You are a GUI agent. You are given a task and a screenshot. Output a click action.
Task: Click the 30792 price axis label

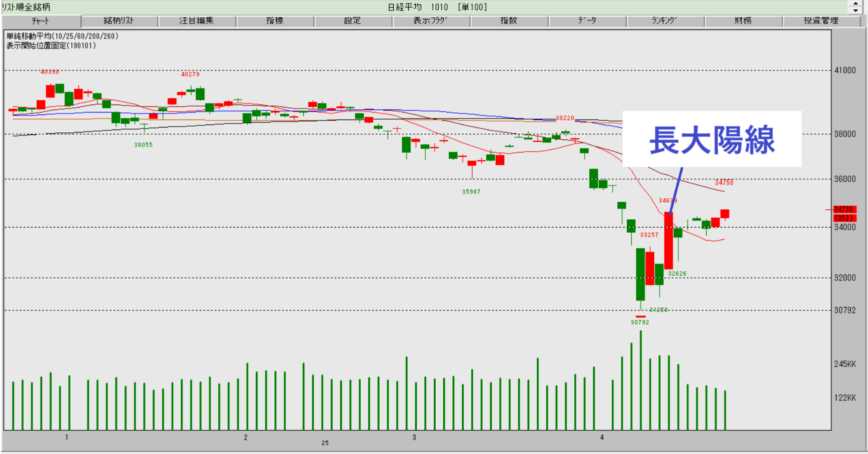845,310
